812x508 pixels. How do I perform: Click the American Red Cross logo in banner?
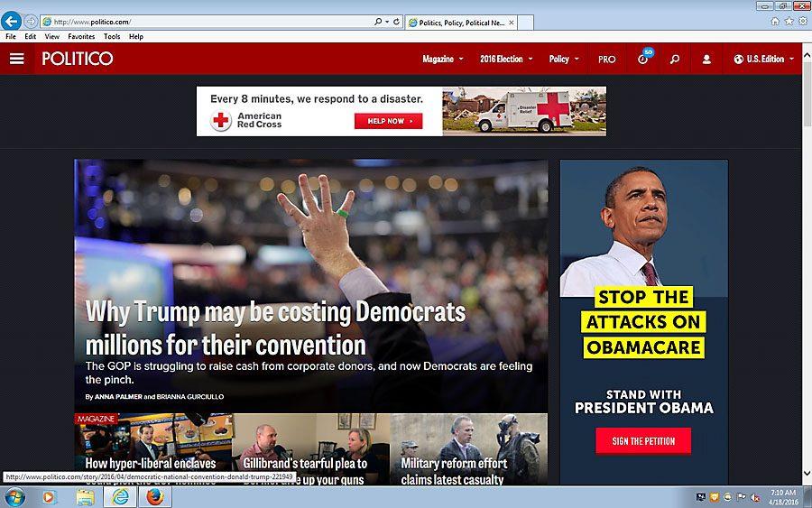(x=246, y=120)
